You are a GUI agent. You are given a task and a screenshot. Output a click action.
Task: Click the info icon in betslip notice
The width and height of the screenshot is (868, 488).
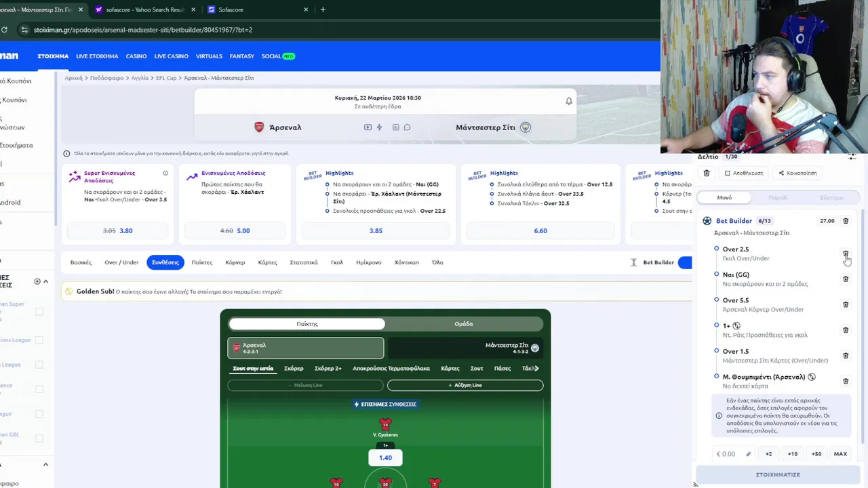click(x=719, y=415)
